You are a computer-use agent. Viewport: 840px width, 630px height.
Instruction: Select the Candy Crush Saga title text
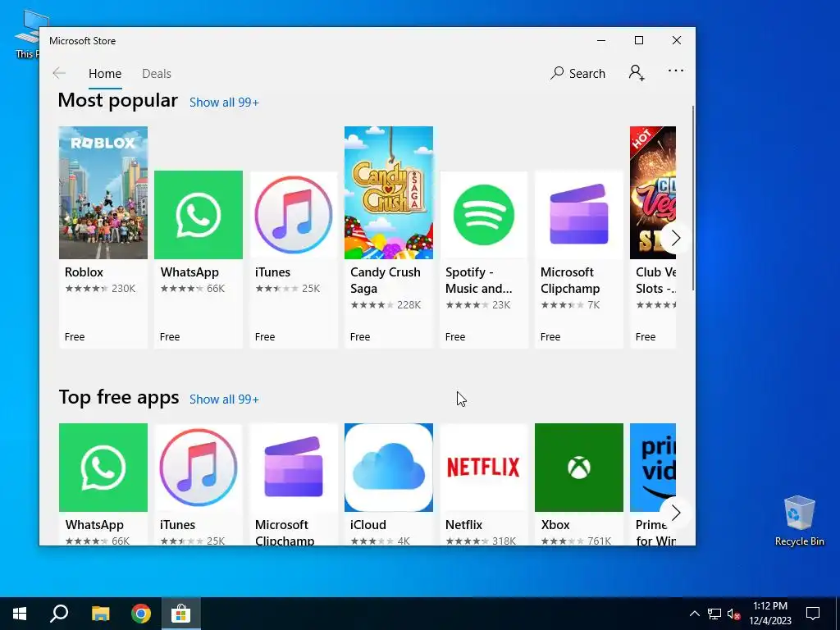386,281
